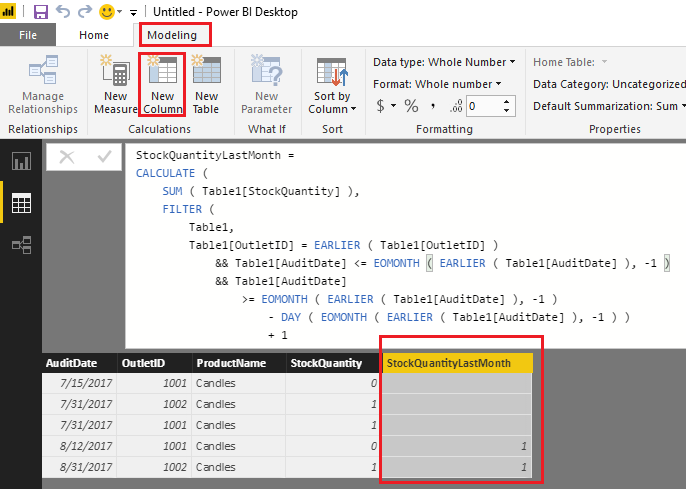Image resolution: width=686 pixels, height=489 pixels.
Task: Commit formula with checkmark button
Action: [104, 157]
